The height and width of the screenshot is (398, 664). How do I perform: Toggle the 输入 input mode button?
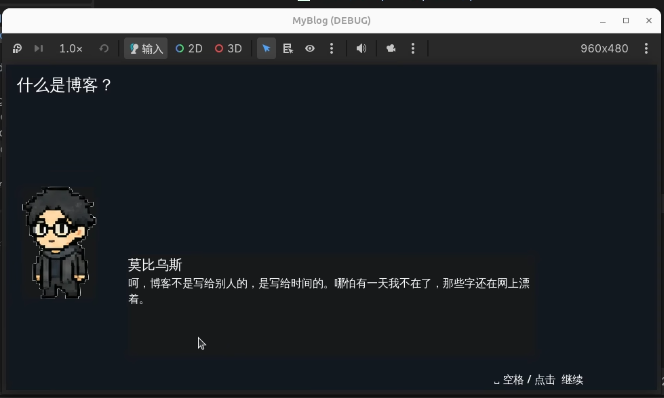(146, 48)
